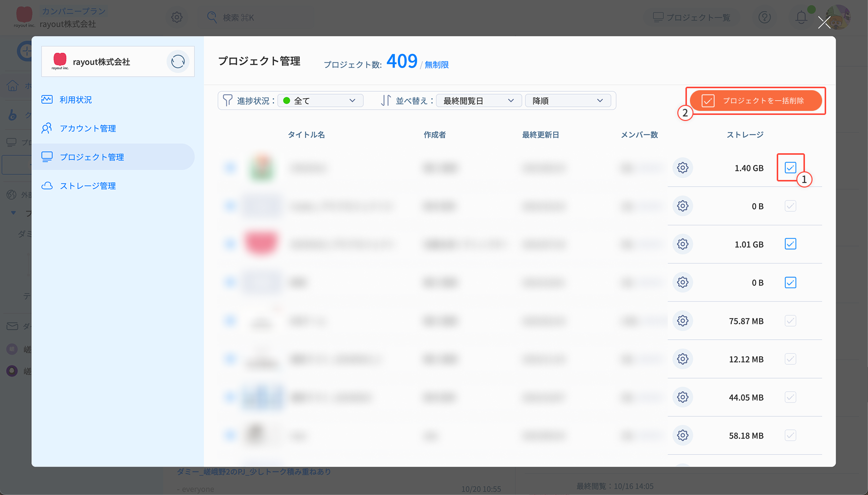Check the 12.12 MB project checkbox
The image size is (868, 495).
[790, 359]
